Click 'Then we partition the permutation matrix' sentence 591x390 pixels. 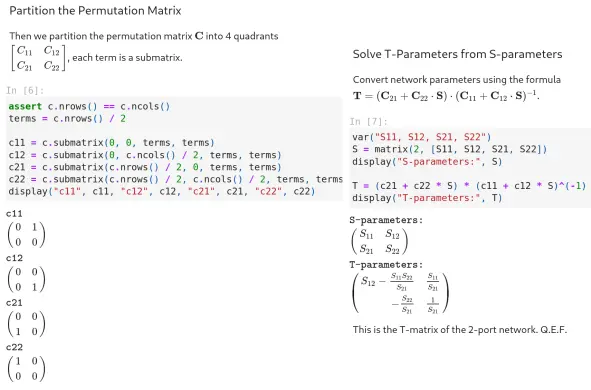click(x=144, y=36)
